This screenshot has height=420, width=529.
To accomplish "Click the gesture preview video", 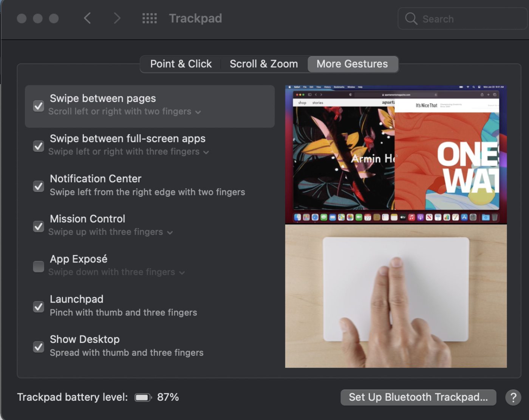I will pyautogui.click(x=396, y=227).
